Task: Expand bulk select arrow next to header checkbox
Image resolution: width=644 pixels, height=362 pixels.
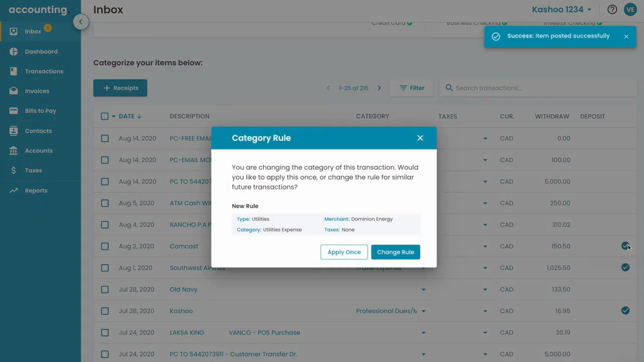Action: 114,117
